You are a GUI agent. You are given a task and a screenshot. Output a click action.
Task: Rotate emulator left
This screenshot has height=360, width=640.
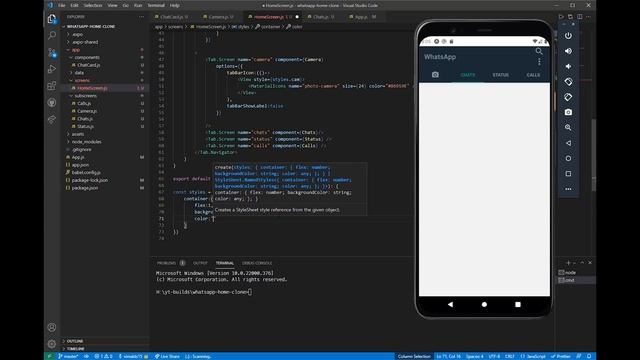click(x=568, y=82)
